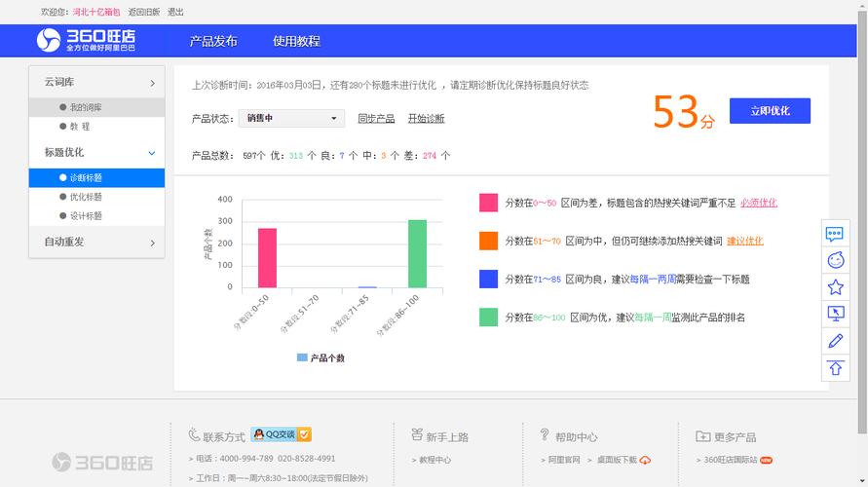Click the gray 360旺店 footer logo

tap(102, 462)
